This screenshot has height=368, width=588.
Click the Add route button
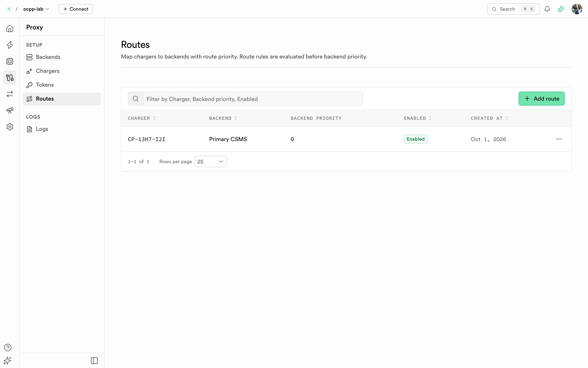[541, 99]
